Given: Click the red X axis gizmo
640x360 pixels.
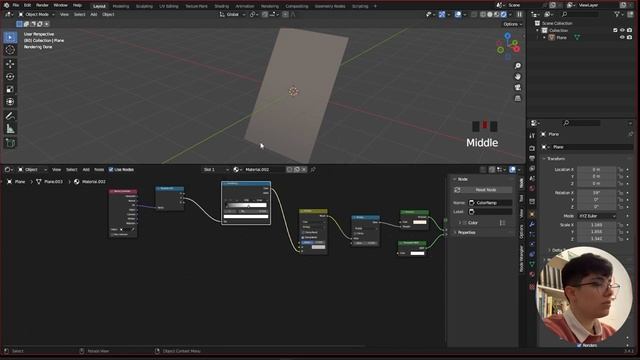Looking at the screenshot, I should [x=517, y=49].
